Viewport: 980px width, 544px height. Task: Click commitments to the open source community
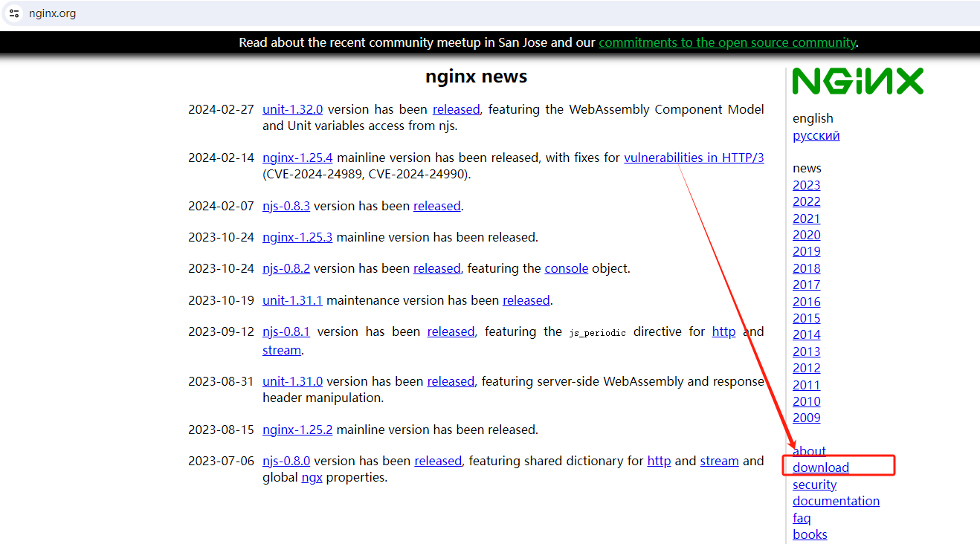[x=726, y=42]
